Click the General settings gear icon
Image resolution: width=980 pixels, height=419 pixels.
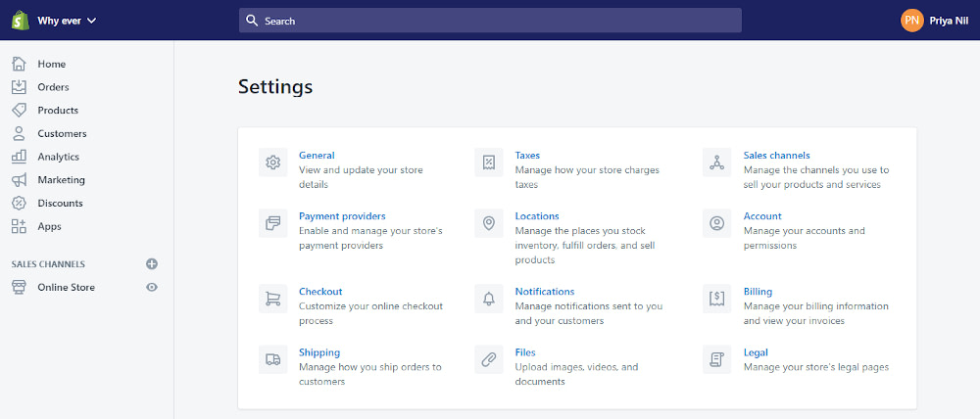(273, 163)
